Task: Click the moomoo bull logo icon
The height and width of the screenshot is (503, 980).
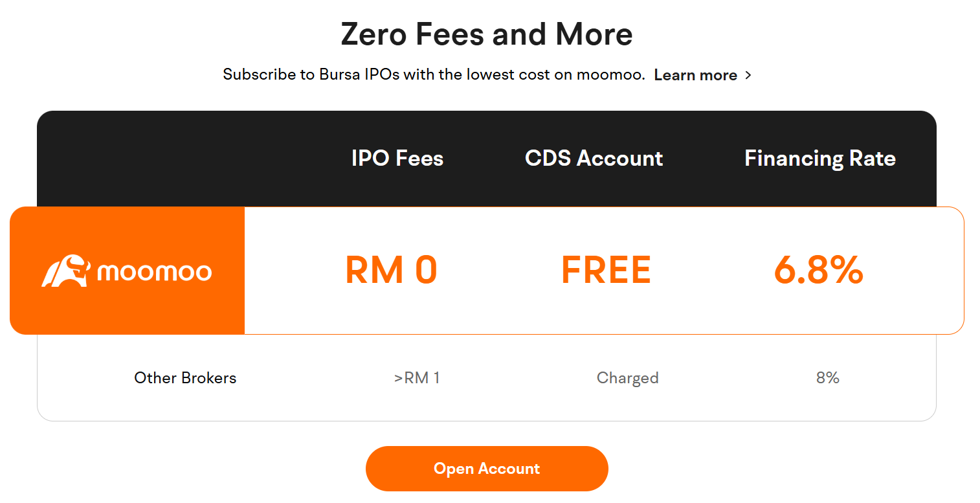Action: click(65, 271)
